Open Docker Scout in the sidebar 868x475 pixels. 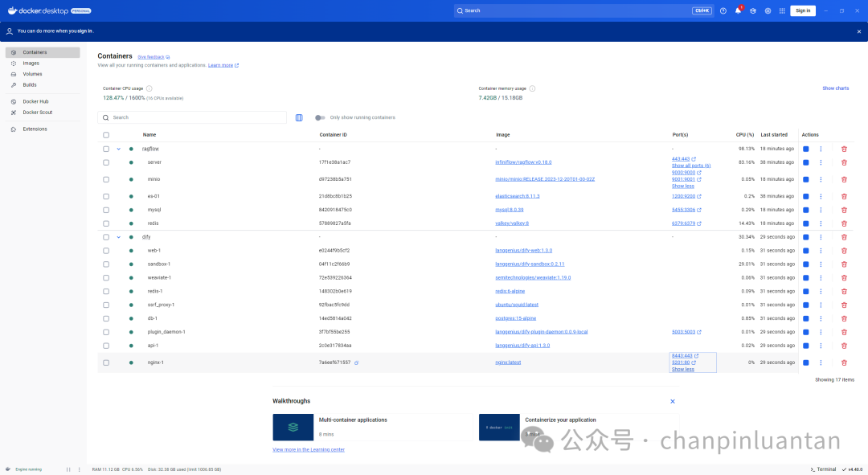coord(43,113)
